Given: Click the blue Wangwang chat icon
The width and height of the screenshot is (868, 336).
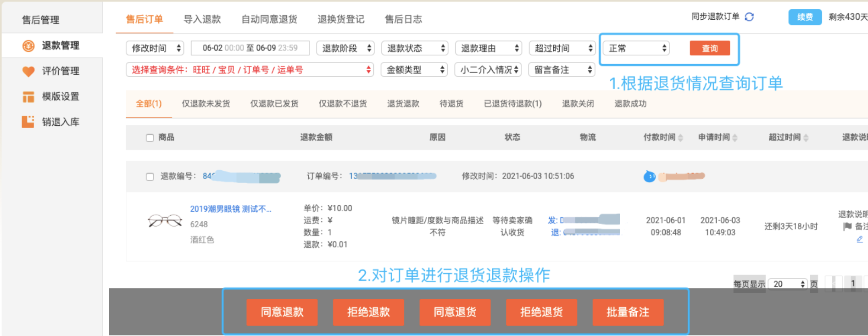Looking at the screenshot, I should [x=649, y=176].
